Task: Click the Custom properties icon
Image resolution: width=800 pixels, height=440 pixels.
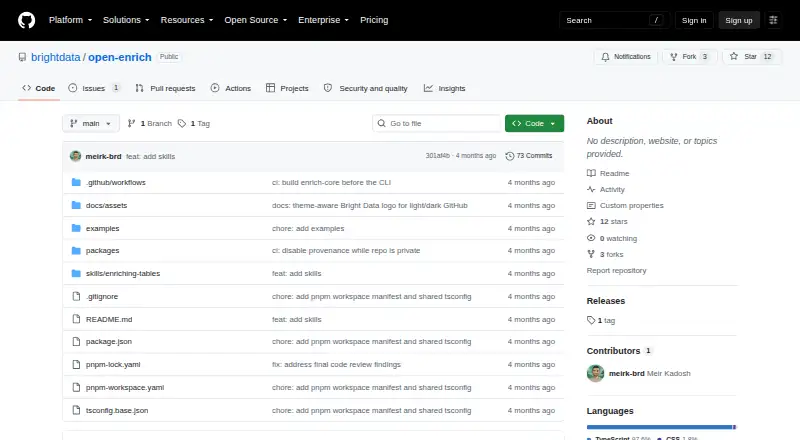Action: (x=591, y=205)
